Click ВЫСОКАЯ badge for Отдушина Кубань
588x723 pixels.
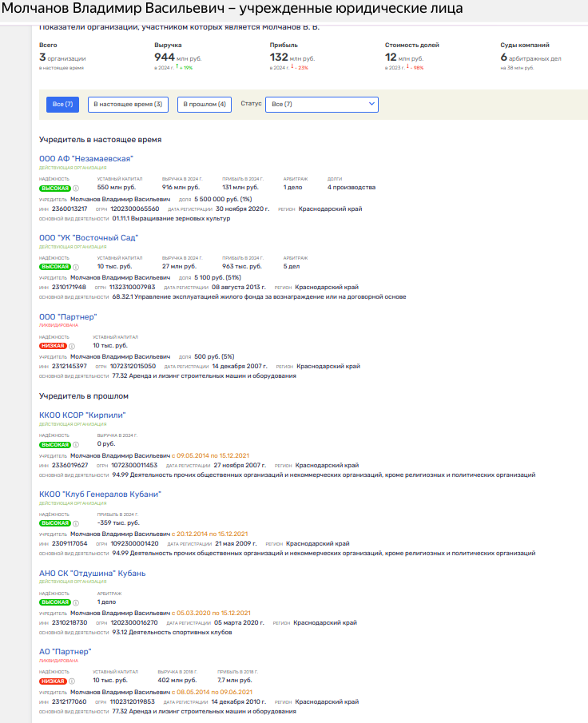click(55, 602)
